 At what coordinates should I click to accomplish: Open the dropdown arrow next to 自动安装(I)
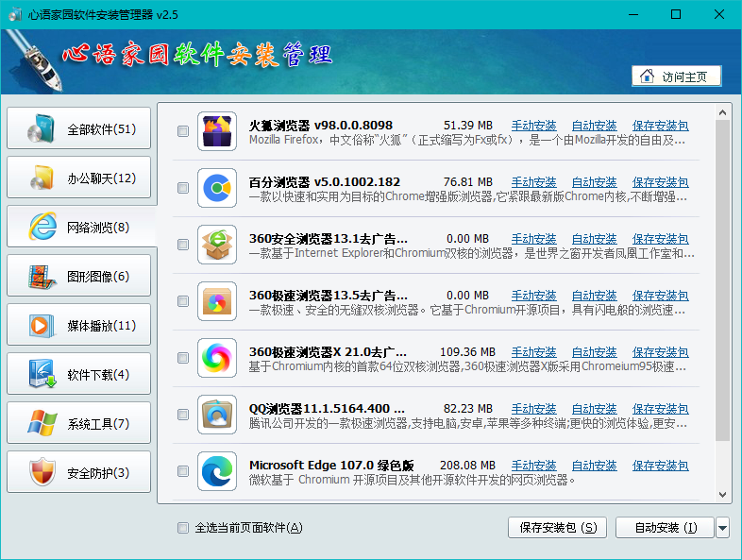click(722, 527)
